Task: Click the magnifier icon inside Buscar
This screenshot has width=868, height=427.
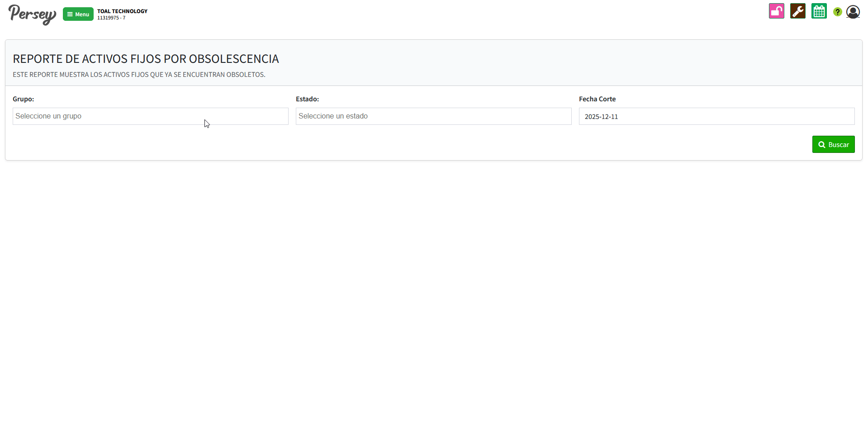Action: click(822, 145)
